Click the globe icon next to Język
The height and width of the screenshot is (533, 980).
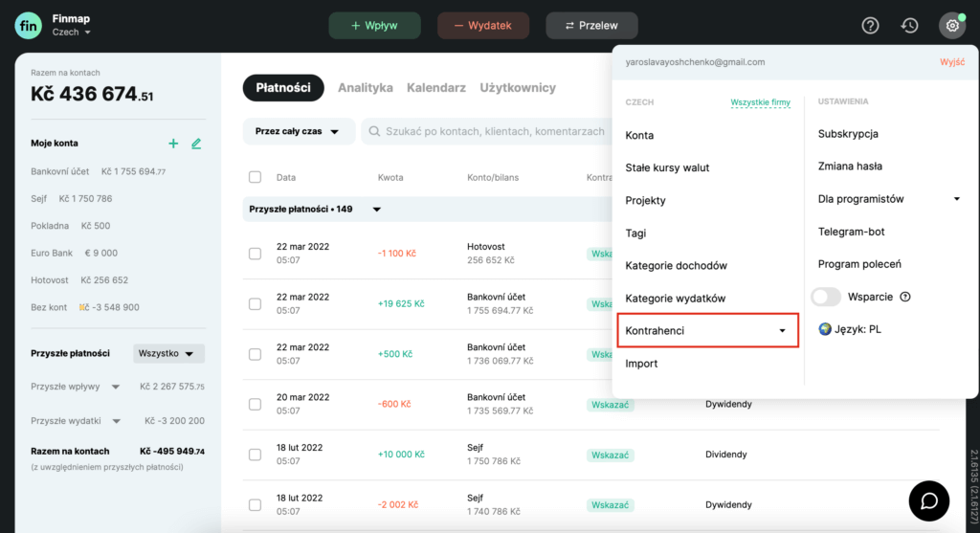click(824, 329)
